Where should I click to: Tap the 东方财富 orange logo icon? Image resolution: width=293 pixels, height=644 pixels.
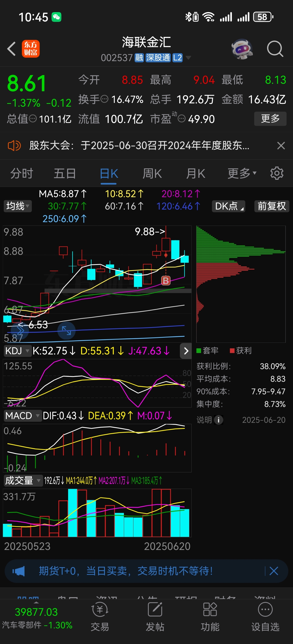click(31, 49)
